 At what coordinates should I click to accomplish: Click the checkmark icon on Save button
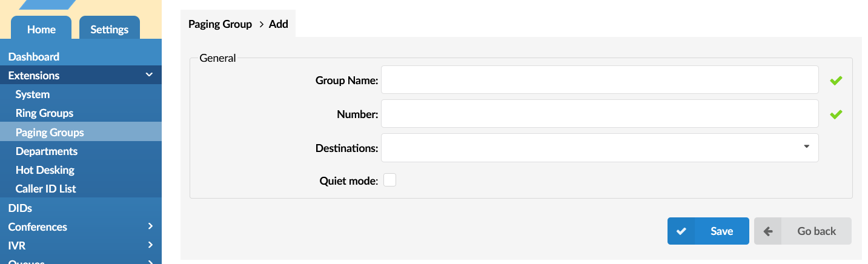pos(681,231)
